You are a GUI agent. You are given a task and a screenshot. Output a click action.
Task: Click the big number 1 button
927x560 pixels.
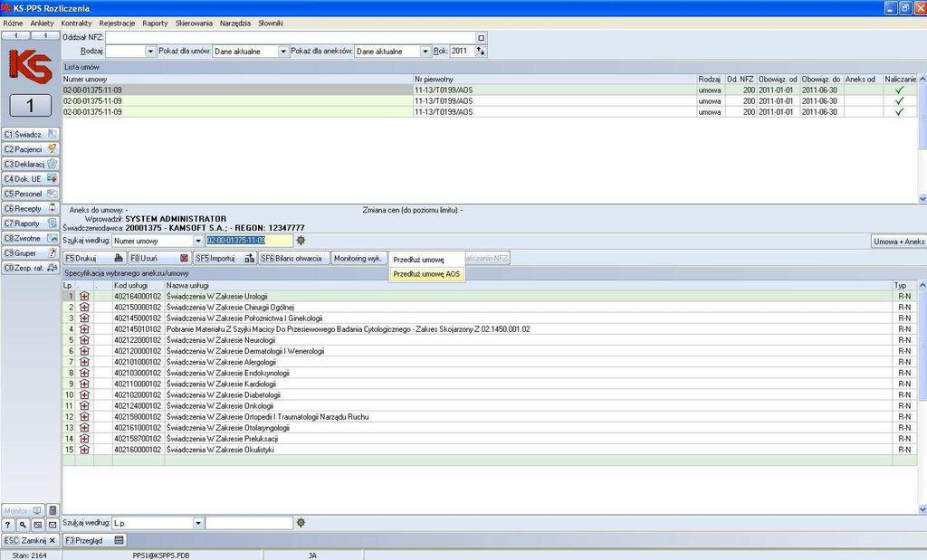click(30, 106)
